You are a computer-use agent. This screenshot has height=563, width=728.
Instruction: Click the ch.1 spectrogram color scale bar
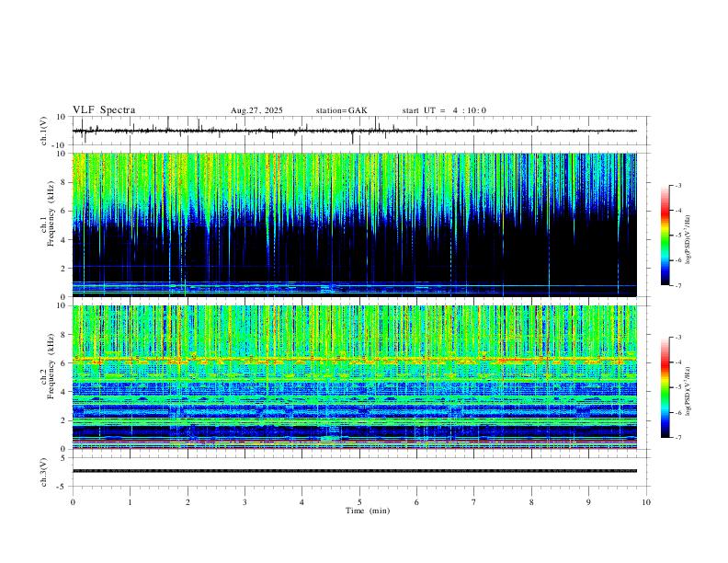665,236
